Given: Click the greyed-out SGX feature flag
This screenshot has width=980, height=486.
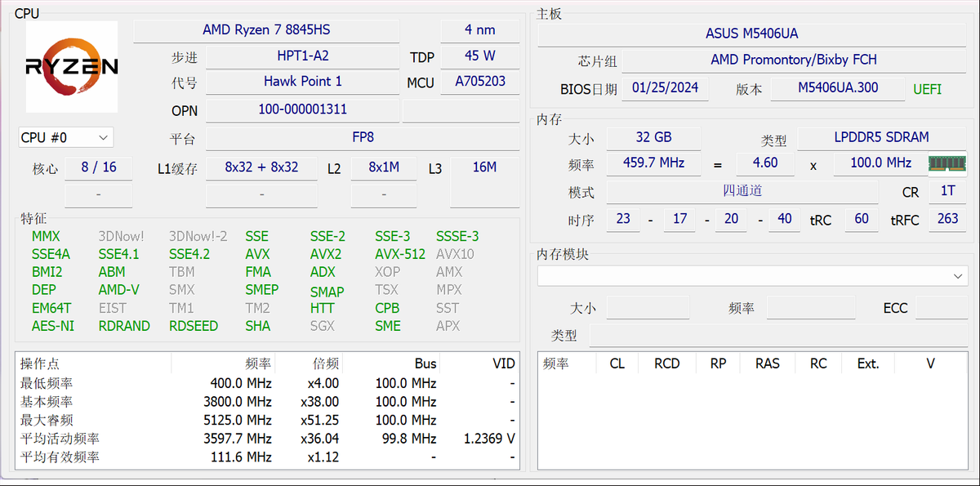Looking at the screenshot, I should coord(323,326).
